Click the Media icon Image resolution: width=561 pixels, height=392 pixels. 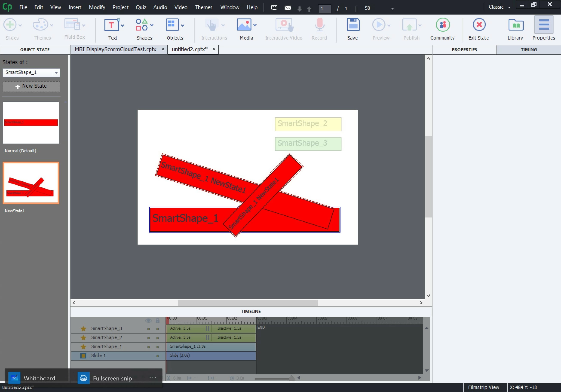click(244, 25)
